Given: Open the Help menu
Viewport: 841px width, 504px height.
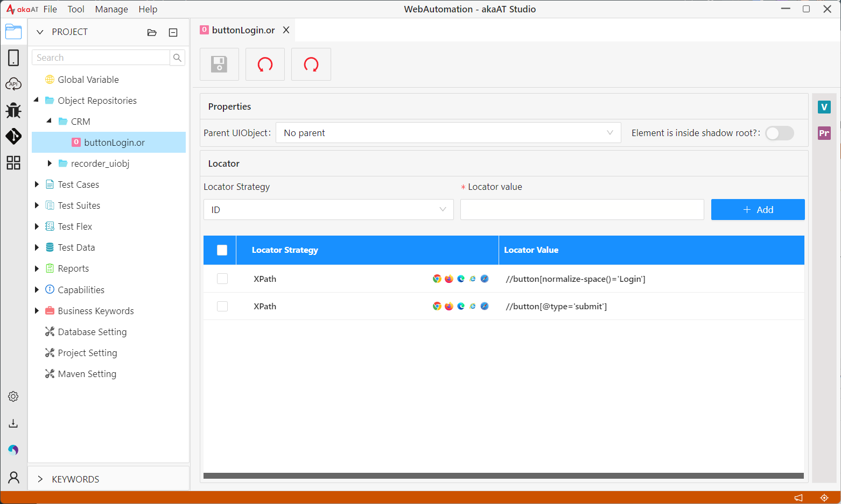Looking at the screenshot, I should [x=148, y=9].
